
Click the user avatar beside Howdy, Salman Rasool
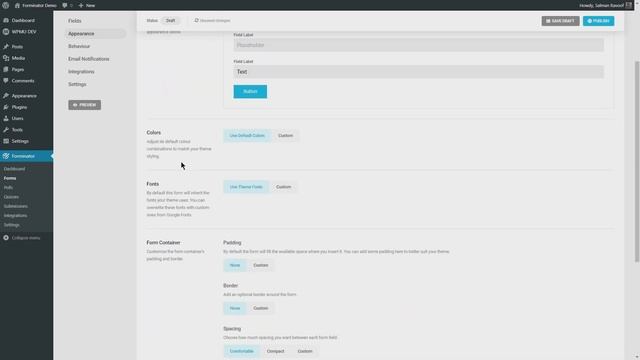629,5
